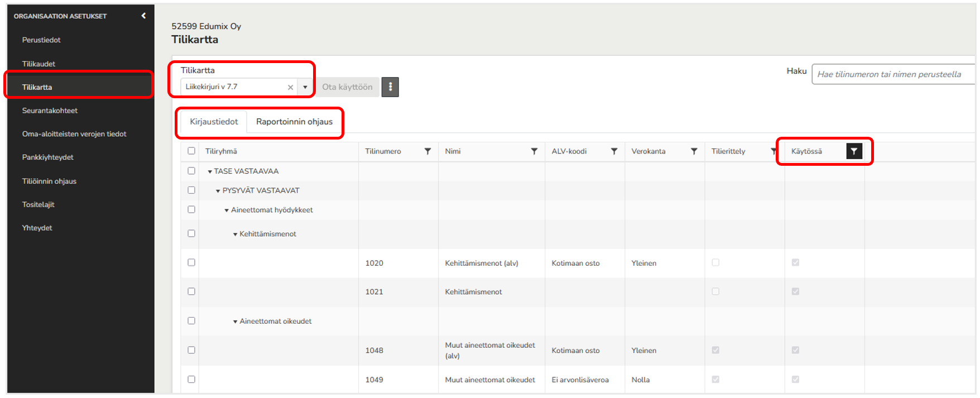The height and width of the screenshot is (398, 980).
Task: Select the checkbox for account 1021
Action: (x=191, y=291)
